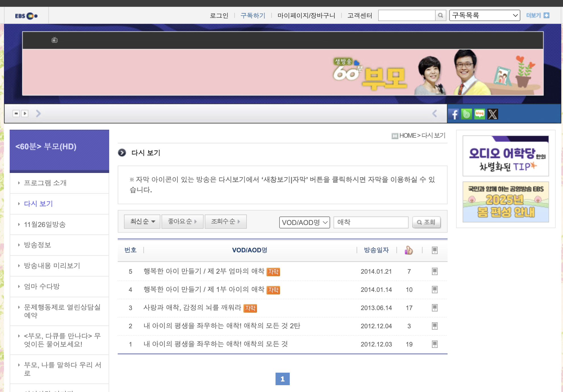Sort list by 최신순

coord(142,221)
